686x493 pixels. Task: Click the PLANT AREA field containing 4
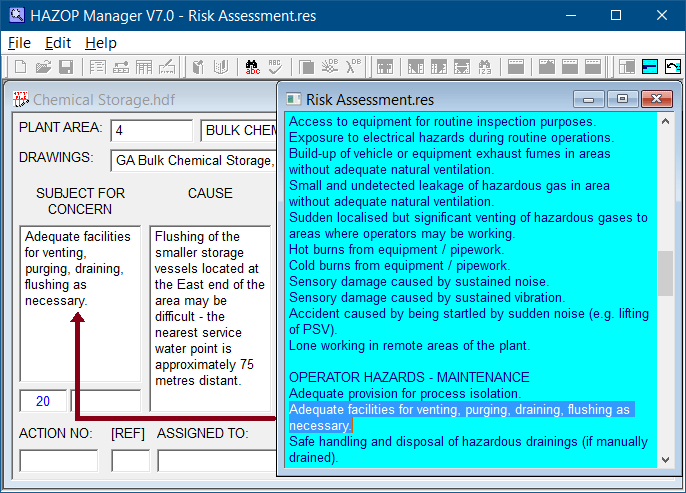[x=151, y=130]
